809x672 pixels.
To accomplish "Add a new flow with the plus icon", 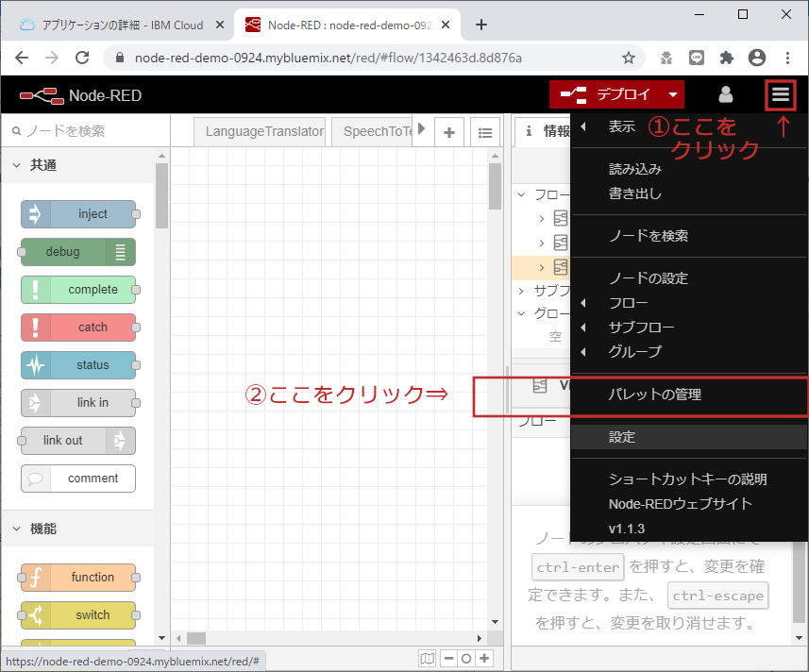I will [x=449, y=132].
